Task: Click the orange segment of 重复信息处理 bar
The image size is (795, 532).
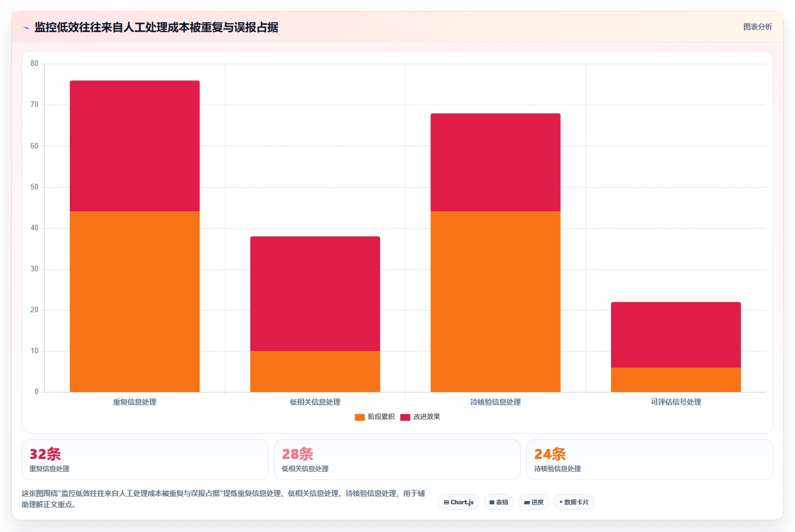Action: [x=135, y=302]
